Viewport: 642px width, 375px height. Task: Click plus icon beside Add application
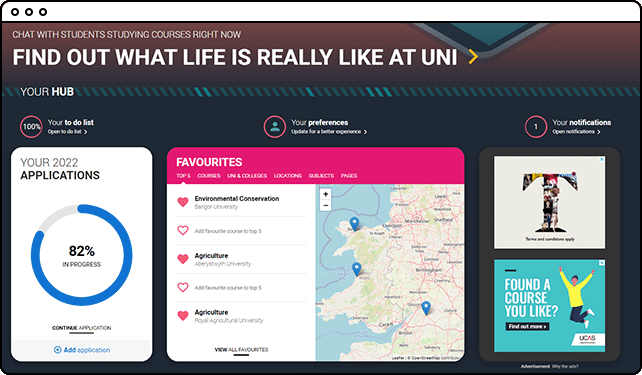(57, 350)
